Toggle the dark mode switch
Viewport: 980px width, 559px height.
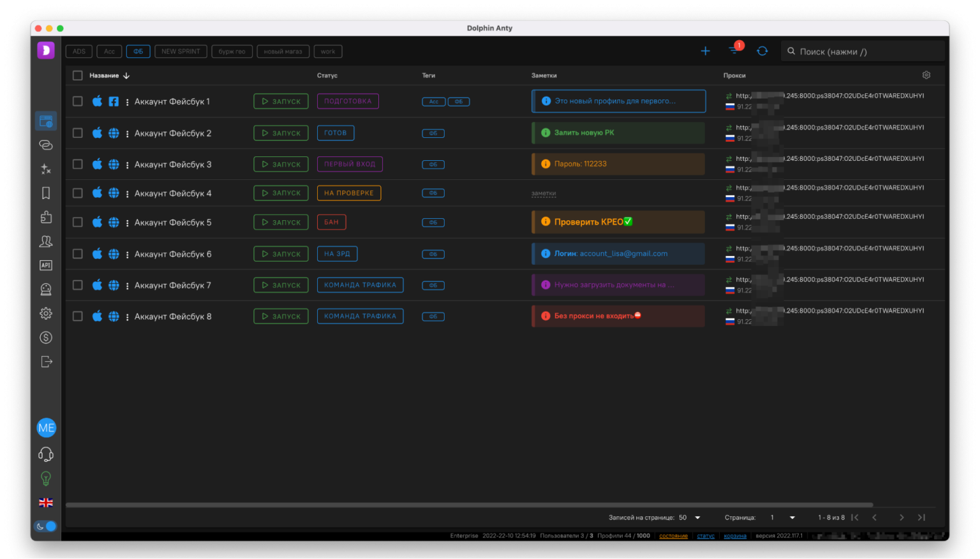[x=46, y=526]
